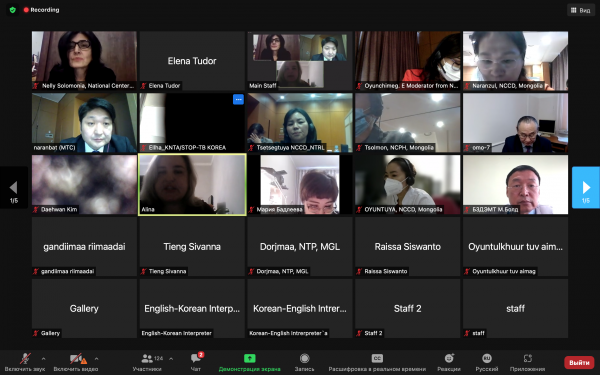Select the Staff 2 participant tile
The height and width of the screenshot is (375, 600).
[408, 308]
